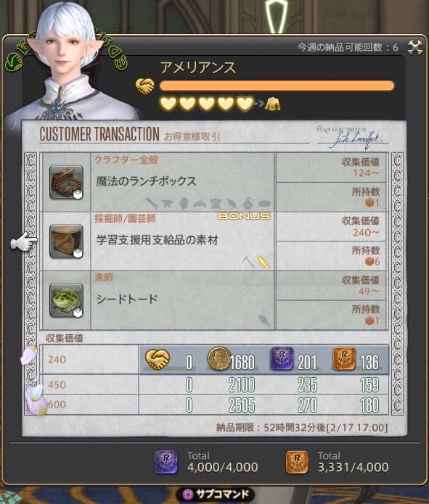Click the シードトード frog icon
The width and height of the screenshot is (429, 504).
pyautogui.click(x=66, y=300)
